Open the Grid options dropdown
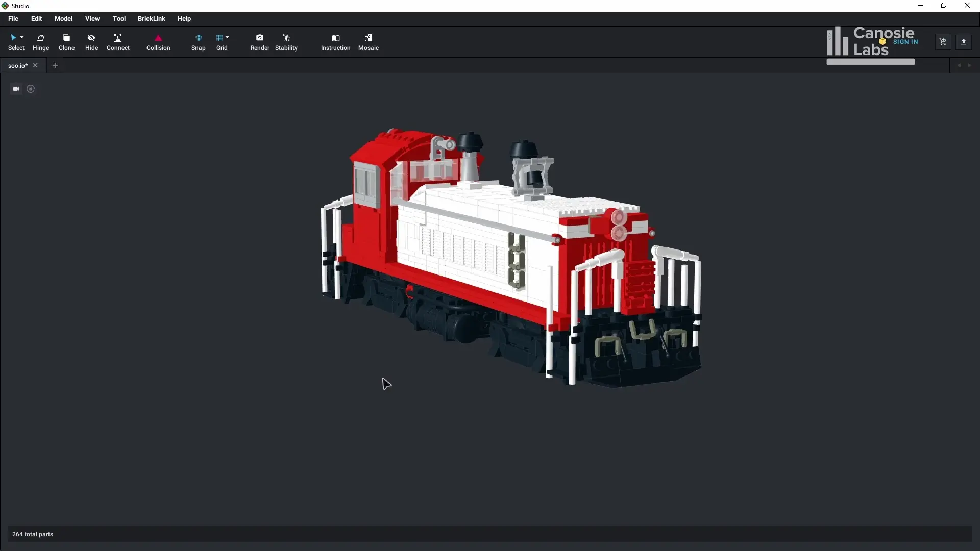This screenshot has width=980, height=551. (x=228, y=37)
